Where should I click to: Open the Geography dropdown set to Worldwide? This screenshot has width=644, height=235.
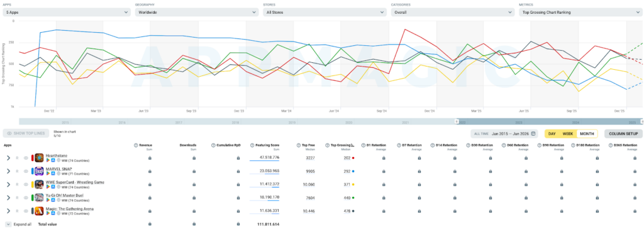click(197, 13)
